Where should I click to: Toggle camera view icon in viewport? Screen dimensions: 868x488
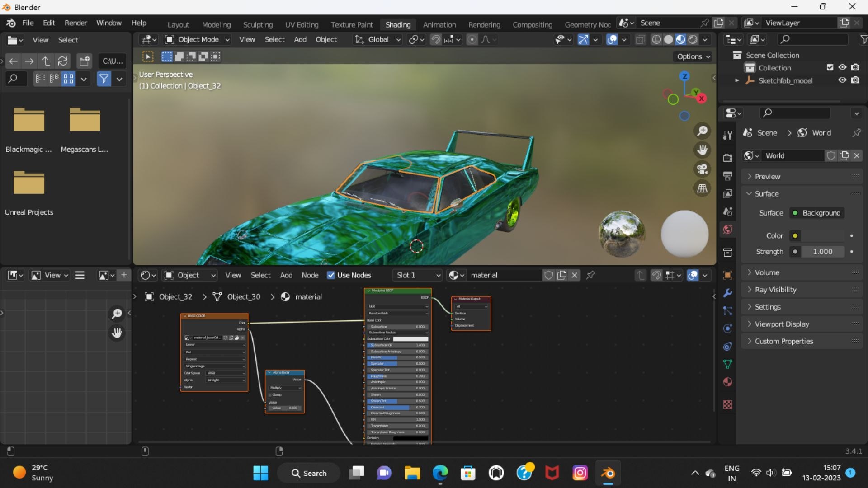point(702,169)
